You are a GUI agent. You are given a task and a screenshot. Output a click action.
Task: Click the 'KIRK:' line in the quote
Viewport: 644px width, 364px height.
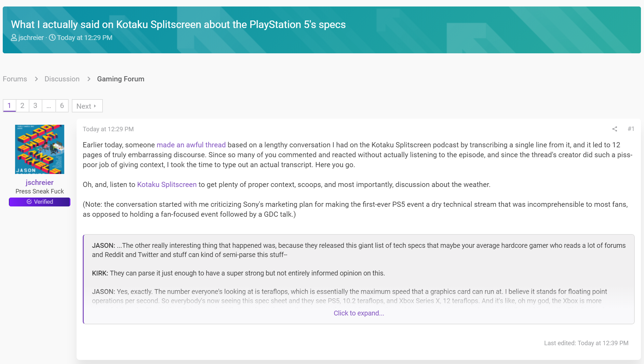pos(238,273)
